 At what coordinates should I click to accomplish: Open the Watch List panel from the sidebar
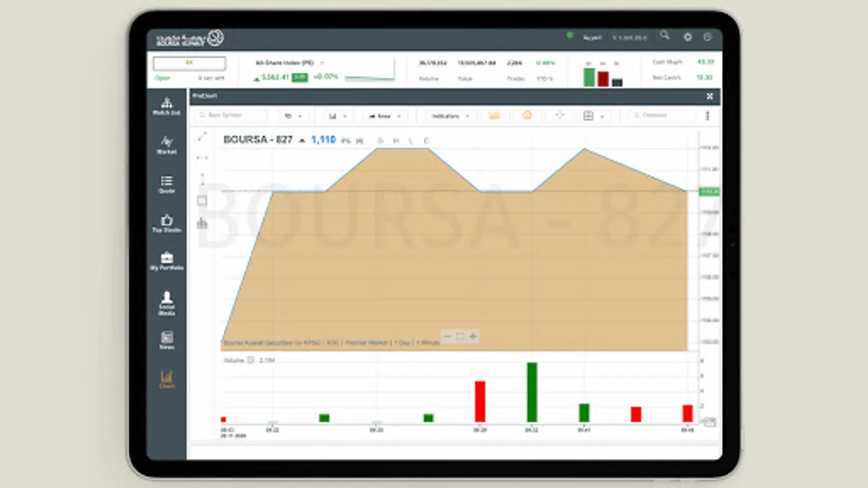click(x=166, y=104)
